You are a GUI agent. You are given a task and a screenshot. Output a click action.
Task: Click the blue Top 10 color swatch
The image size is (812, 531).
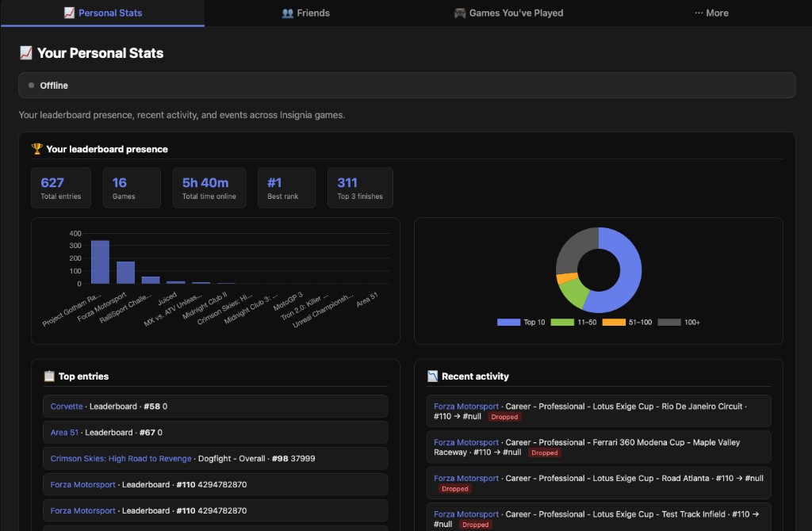[x=508, y=322]
